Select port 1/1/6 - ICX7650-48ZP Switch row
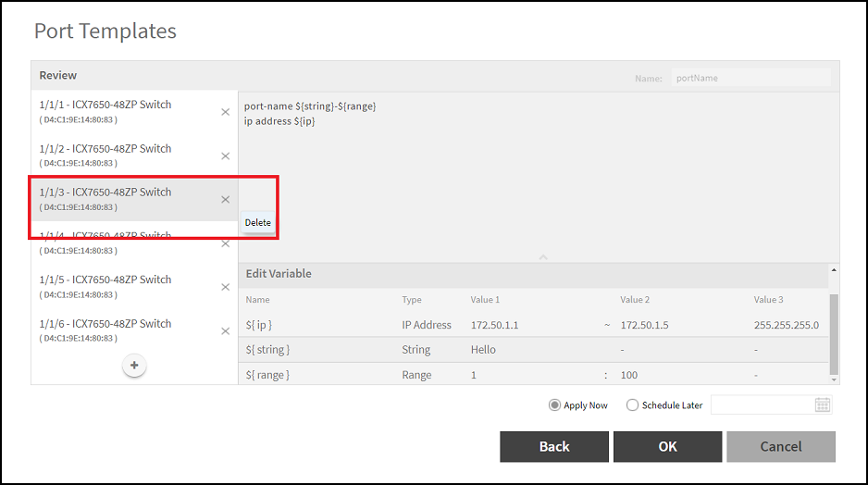This screenshot has height=485, width=868. coord(134,330)
